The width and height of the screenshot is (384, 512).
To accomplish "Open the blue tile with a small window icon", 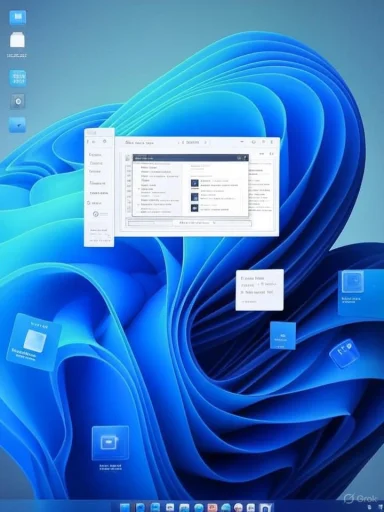I will click(110, 443).
